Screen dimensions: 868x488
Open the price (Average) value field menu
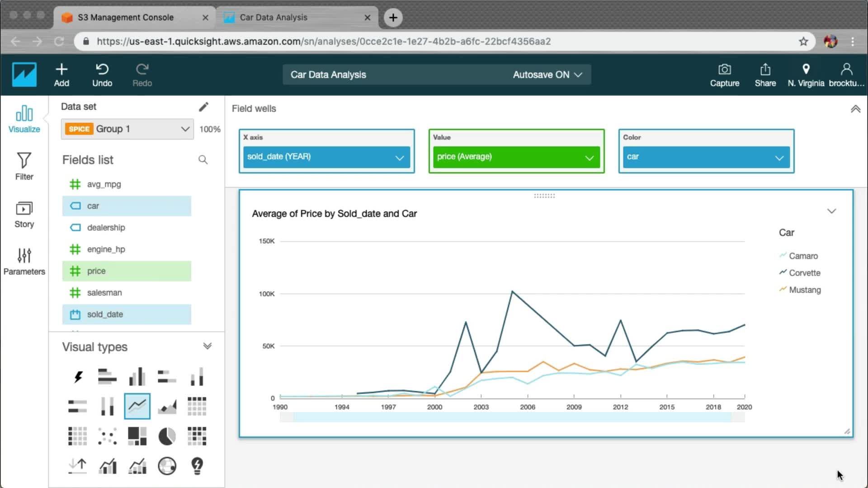coord(589,158)
